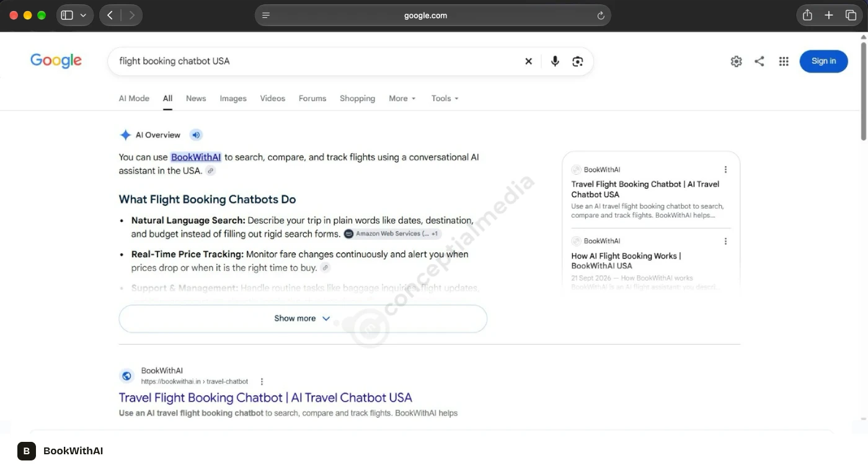The image size is (868, 471).
Task: Go back with the browser back arrow
Action: 110,15
